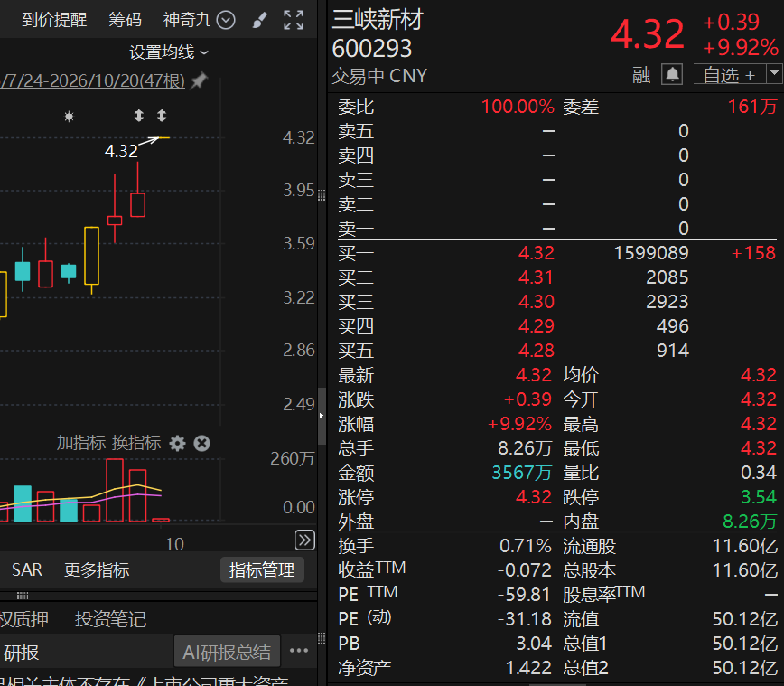Toggle fullscreen chart icon

(294, 20)
